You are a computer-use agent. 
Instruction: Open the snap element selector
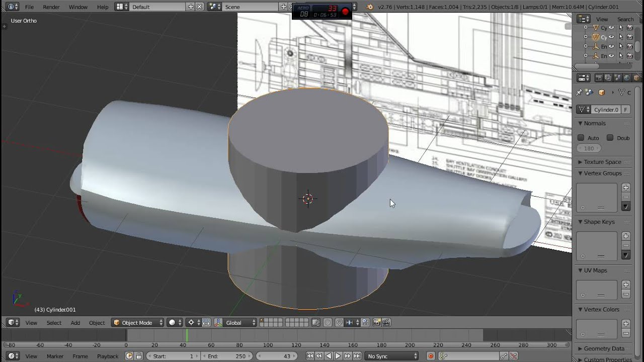(x=353, y=323)
